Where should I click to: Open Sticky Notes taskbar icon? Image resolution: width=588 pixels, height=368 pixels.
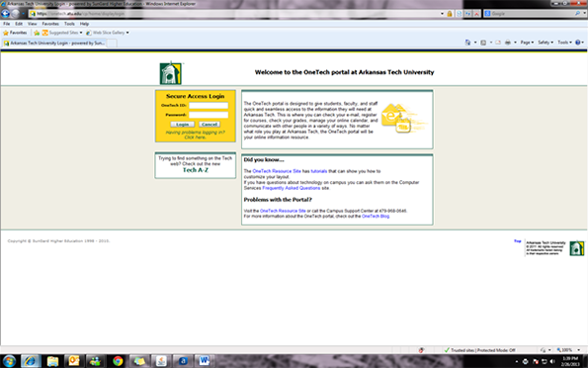click(x=139, y=361)
